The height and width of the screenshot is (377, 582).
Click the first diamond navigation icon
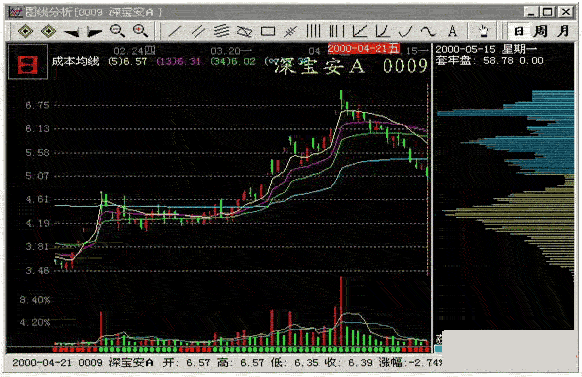point(25,31)
